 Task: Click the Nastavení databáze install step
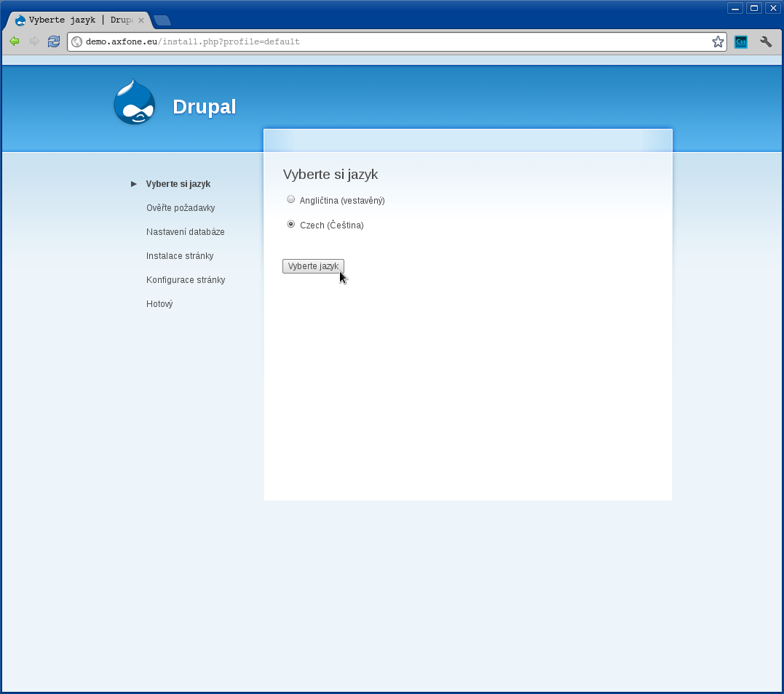coord(186,232)
